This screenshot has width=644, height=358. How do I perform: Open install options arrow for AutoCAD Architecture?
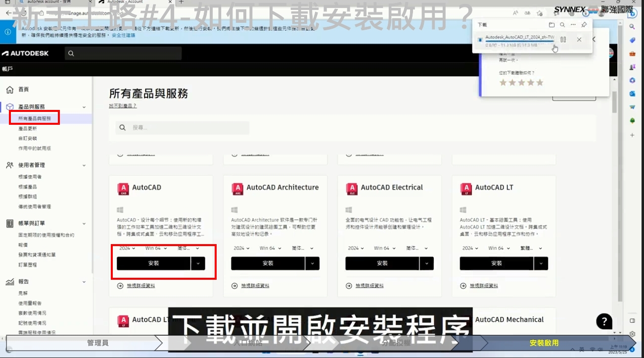pos(312,263)
